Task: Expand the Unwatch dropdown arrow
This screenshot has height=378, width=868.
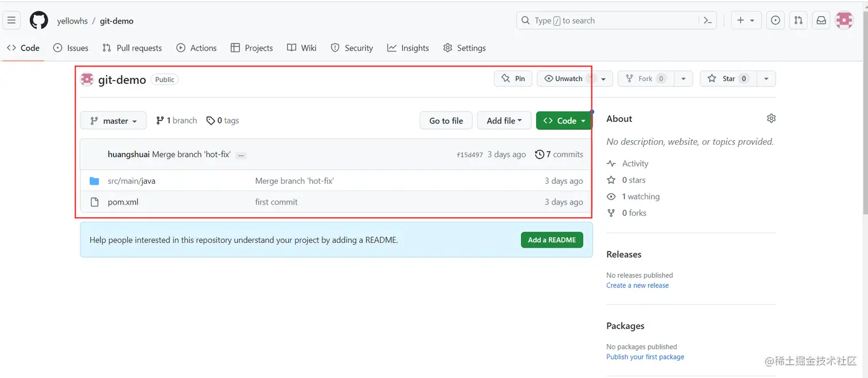Action: tap(603, 79)
